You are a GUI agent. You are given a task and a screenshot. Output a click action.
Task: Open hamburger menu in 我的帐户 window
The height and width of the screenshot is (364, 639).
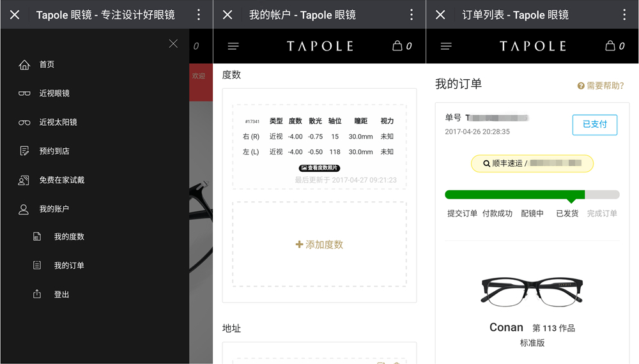pos(233,46)
